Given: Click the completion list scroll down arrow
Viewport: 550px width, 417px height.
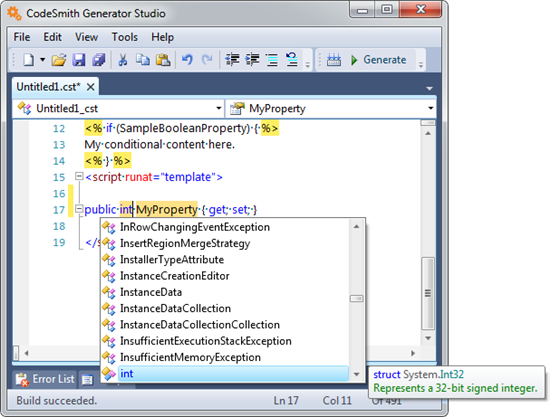Looking at the screenshot, I should pos(356,374).
